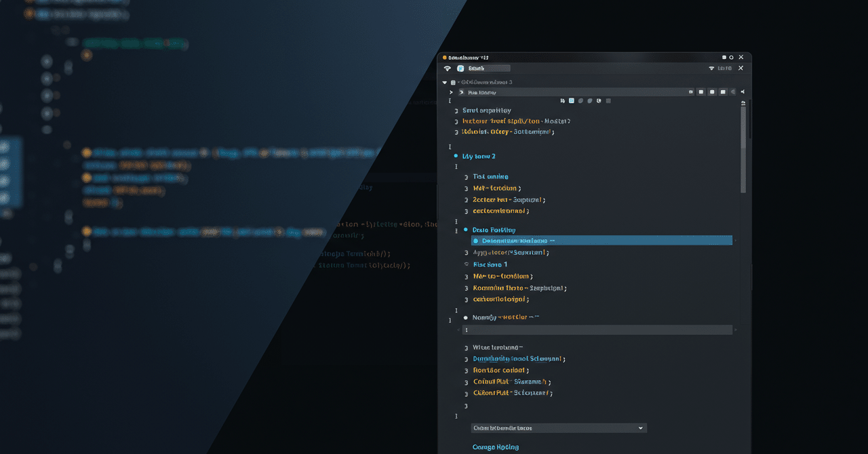Image resolution: width=868 pixels, height=454 pixels.
Task: Click the filter icon beside the 1.0 TB label
Action: pyautogui.click(x=710, y=68)
